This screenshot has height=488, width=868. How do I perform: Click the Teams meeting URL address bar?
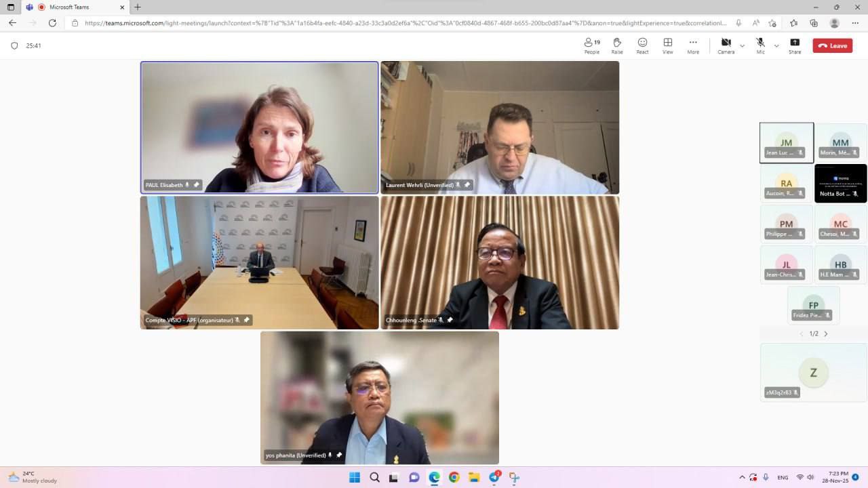407,23
